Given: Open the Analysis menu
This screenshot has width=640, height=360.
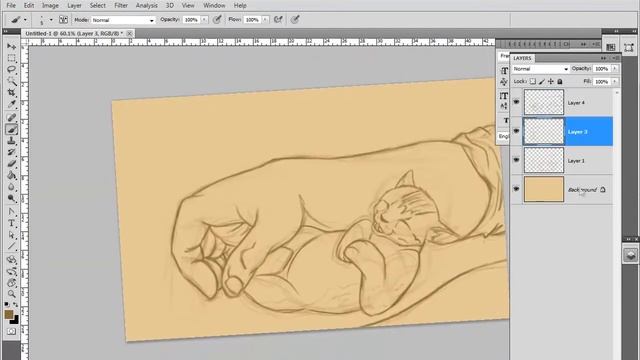Looking at the screenshot, I should [x=147, y=5].
